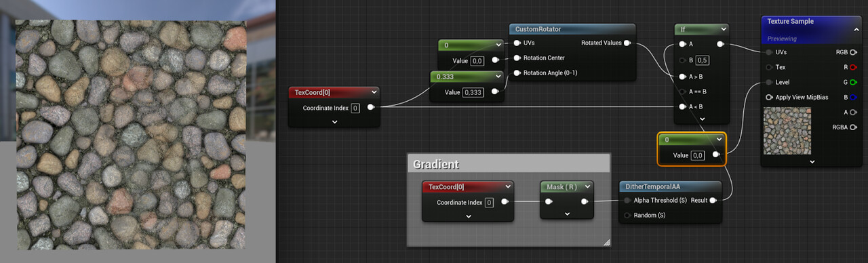Image resolution: width=868 pixels, height=263 pixels.
Task: Click the DitherTemporalAA Random (S) input pin
Action: pyautogui.click(x=627, y=216)
